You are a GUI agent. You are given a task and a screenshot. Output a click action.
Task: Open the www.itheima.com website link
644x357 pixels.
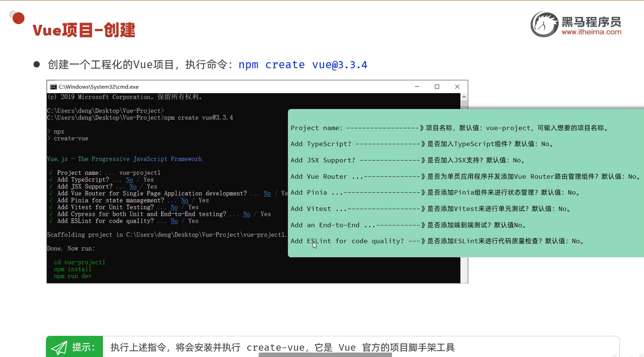pyautogui.click(x=591, y=32)
